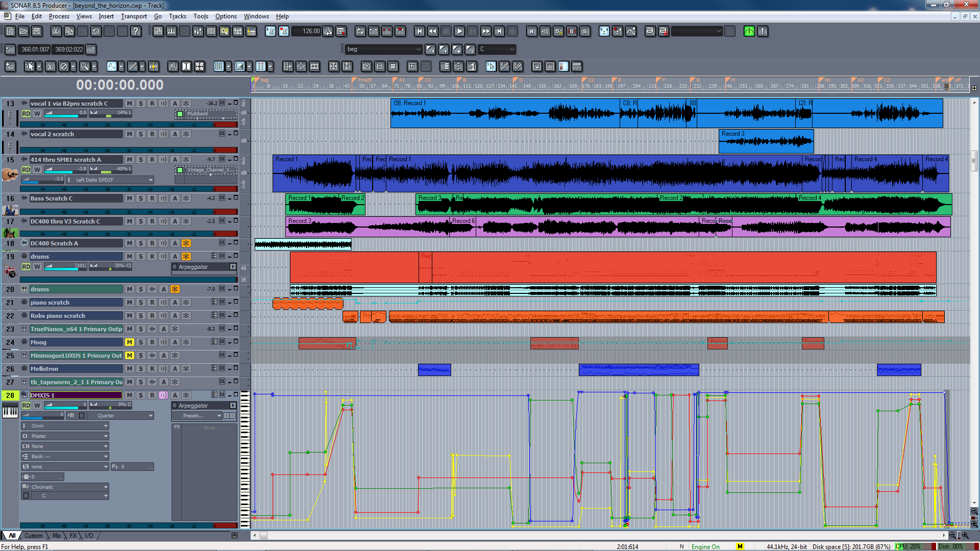Click the Reset/Panic exclamation icon
980x551 pixels.
tap(763, 31)
